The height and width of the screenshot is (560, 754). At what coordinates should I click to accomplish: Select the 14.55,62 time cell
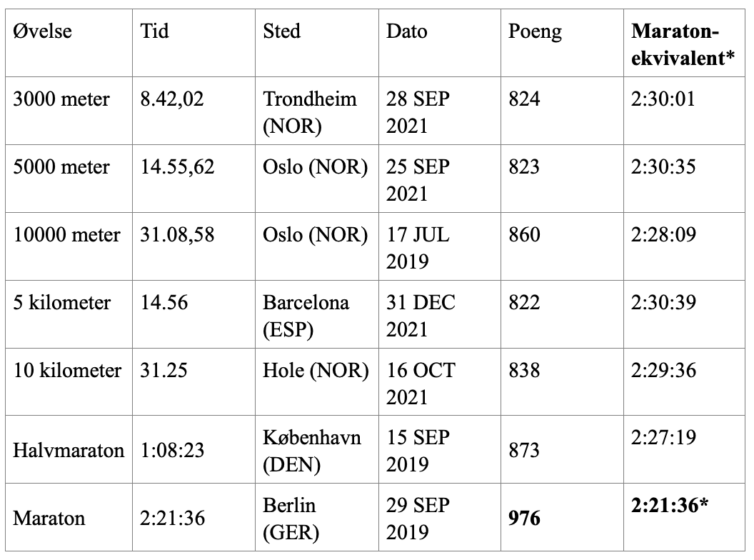[x=178, y=167]
